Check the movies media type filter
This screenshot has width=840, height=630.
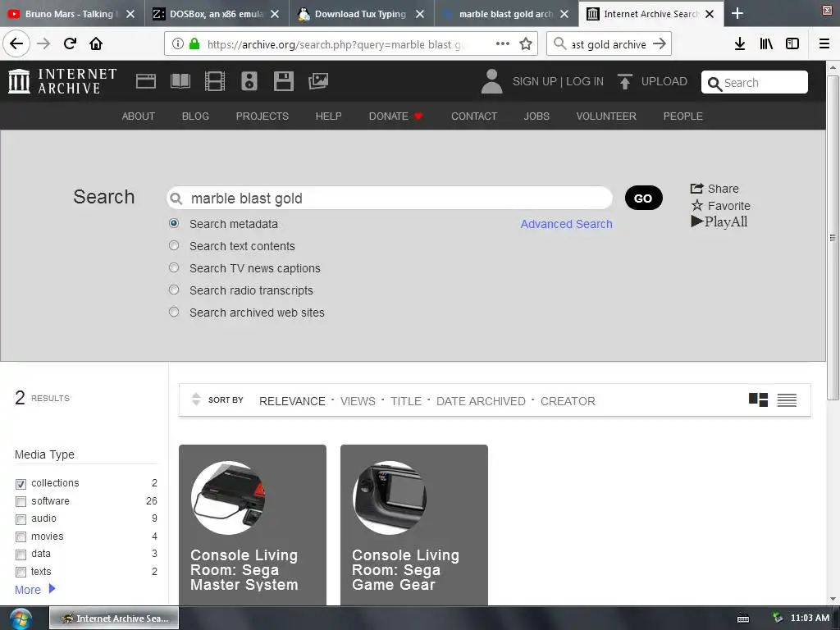pos(21,536)
